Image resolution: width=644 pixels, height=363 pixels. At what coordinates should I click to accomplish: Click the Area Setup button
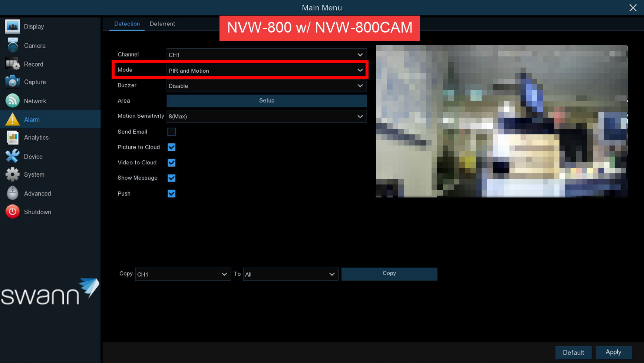point(266,101)
